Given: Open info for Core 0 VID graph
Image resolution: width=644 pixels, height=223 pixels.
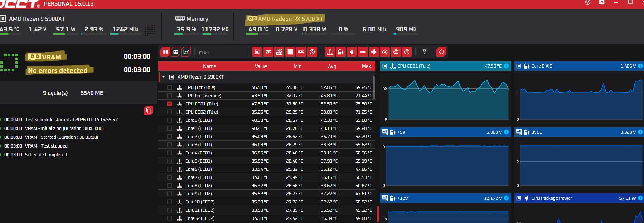Looking at the screenshot, I should tap(640, 66).
